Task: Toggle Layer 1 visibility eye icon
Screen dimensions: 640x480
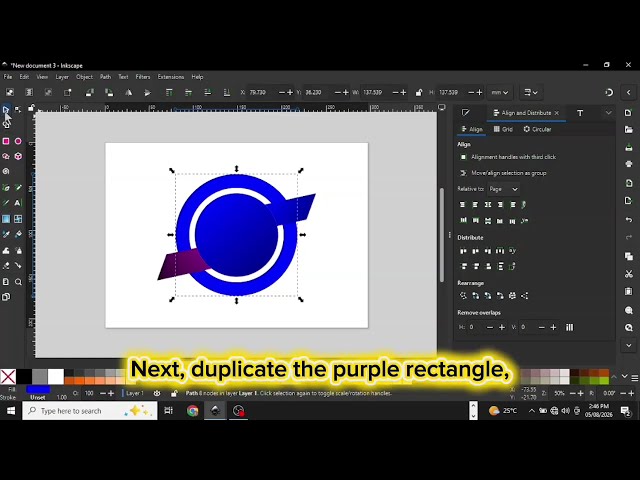Action: [157, 393]
